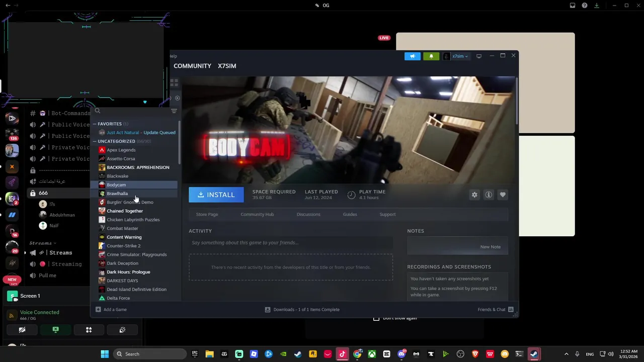Open the COMMUNITY tab in Steam

192,66
